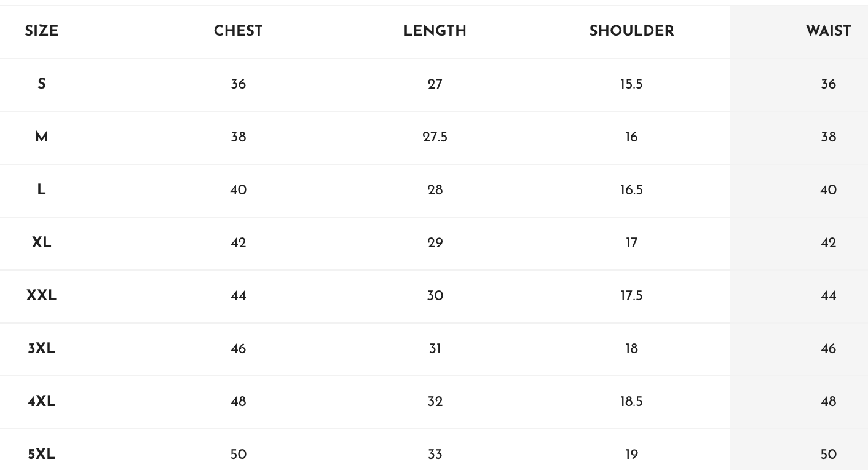Click the WAIST column header
The height and width of the screenshot is (470, 868).
[829, 31]
